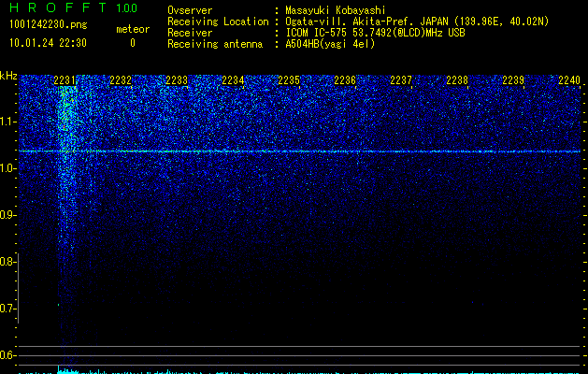This screenshot has width=588, height=374.
Task: Click the 2239 time marker
Action: [513, 80]
